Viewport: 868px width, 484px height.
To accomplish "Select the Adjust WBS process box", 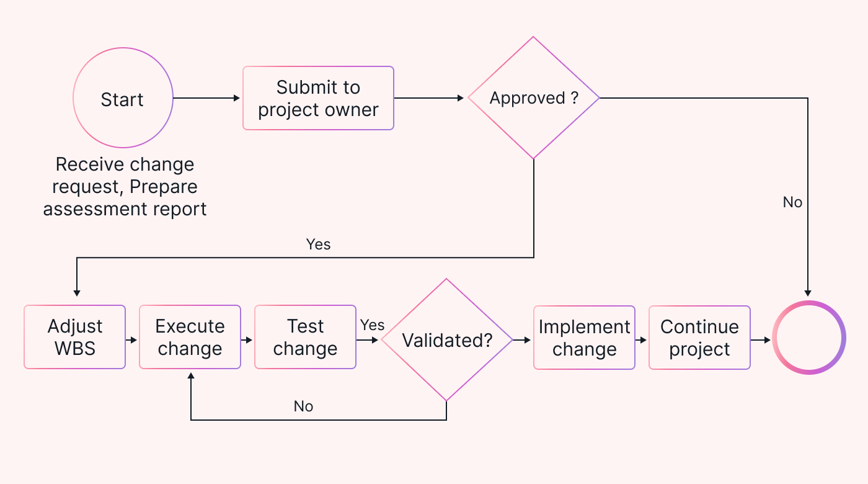I will pyautogui.click(x=75, y=337).
